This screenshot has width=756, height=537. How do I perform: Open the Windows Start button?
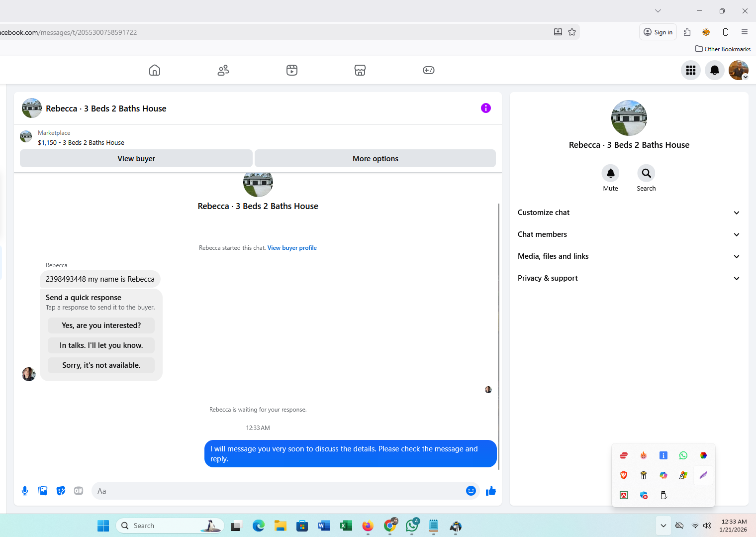103,526
